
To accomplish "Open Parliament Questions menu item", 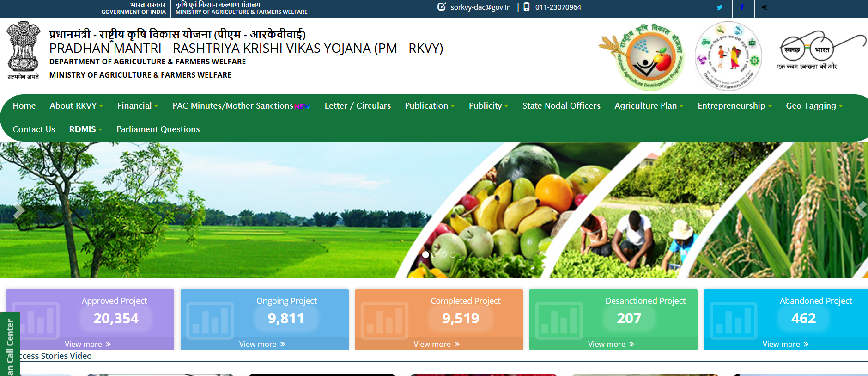I will tap(158, 129).
